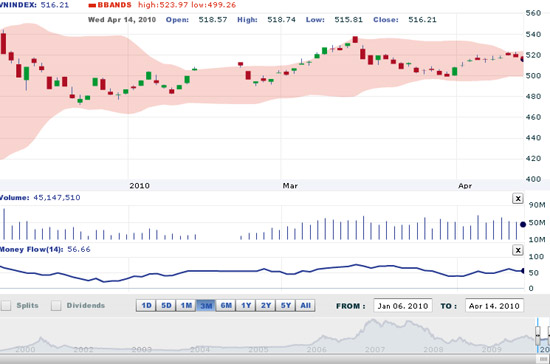The width and height of the screenshot is (550, 364).
Task: Click the Wed Apr 14, 2010 date text
Action: pos(122,20)
